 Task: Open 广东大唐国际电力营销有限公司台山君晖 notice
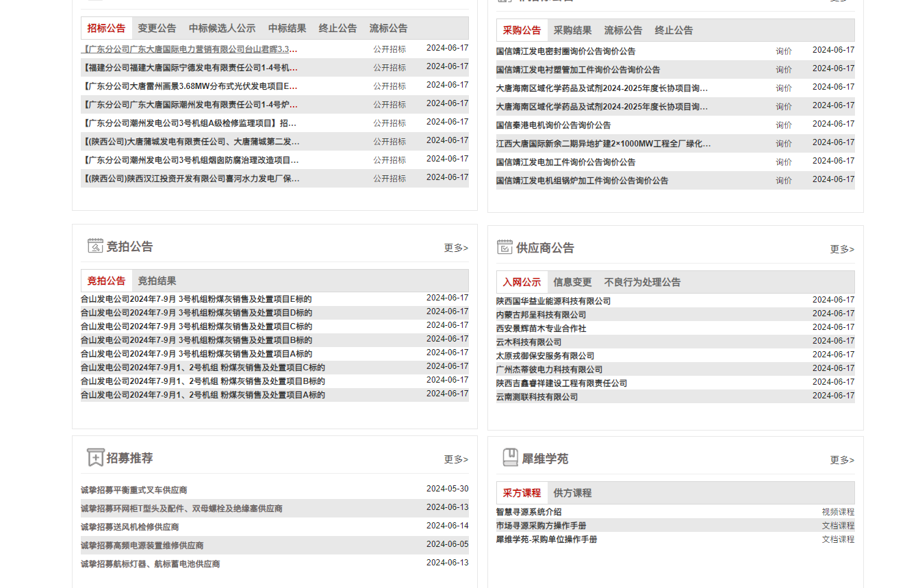point(190,49)
